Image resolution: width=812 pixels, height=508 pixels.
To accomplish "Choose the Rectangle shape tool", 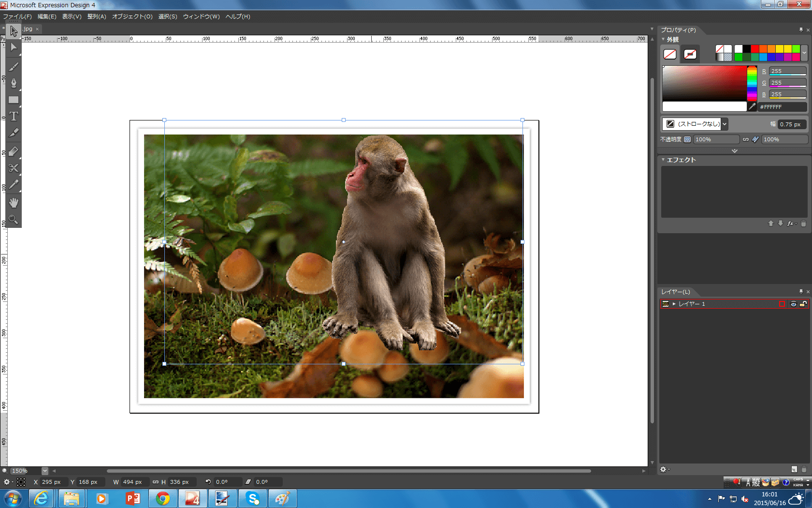I will pos(14,100).
